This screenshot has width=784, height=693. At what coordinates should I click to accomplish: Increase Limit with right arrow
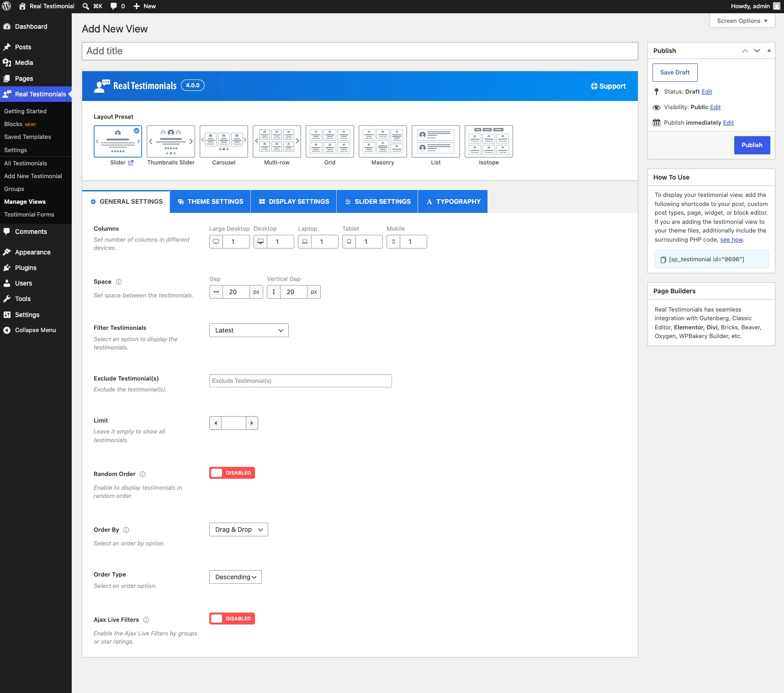pos(252,423)
